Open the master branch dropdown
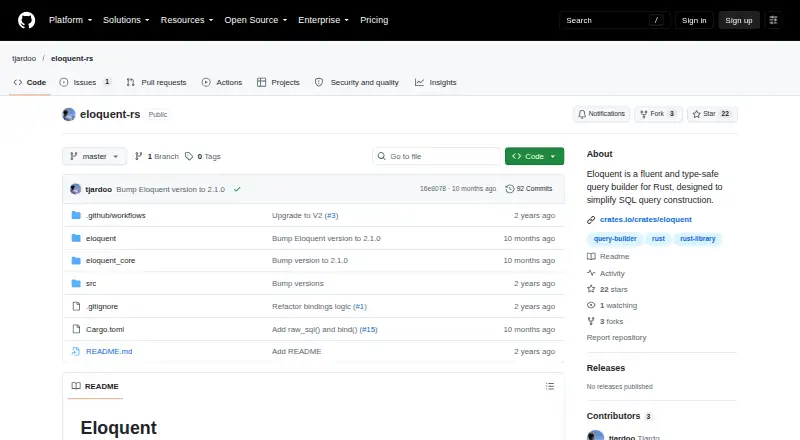 tap(94, 156)
